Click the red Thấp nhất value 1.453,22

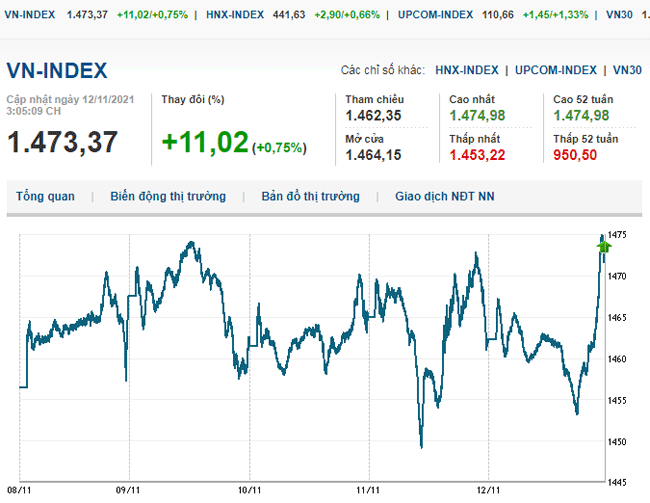478,154
